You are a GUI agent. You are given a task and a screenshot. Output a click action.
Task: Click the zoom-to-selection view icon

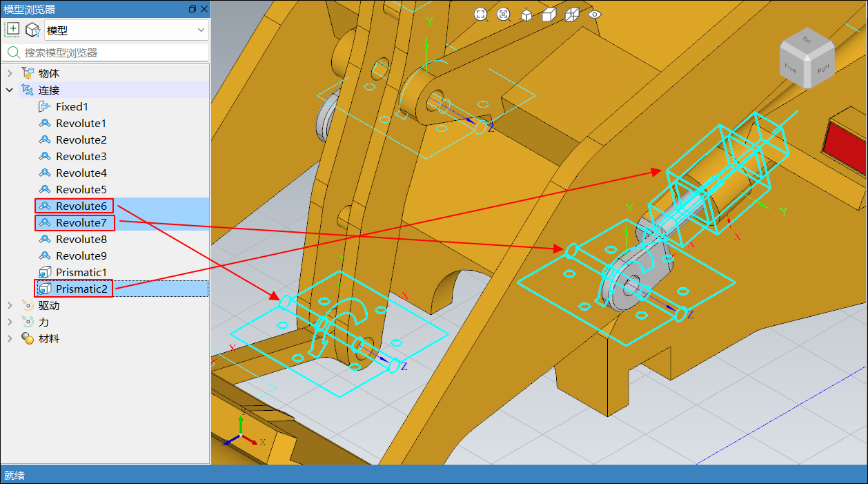pyautogui.click(x=504, y=14)
